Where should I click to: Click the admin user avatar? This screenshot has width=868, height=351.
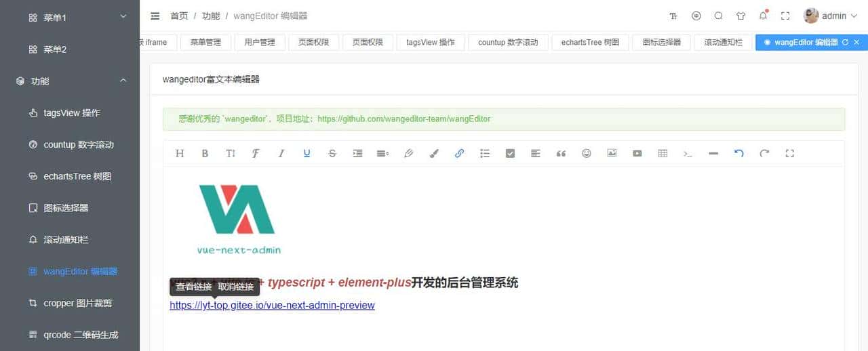[x=811, y=16]
